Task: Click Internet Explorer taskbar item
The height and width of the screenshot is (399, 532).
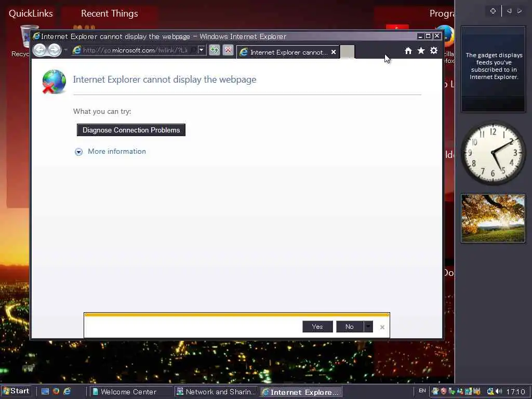Action: point(301,392)
